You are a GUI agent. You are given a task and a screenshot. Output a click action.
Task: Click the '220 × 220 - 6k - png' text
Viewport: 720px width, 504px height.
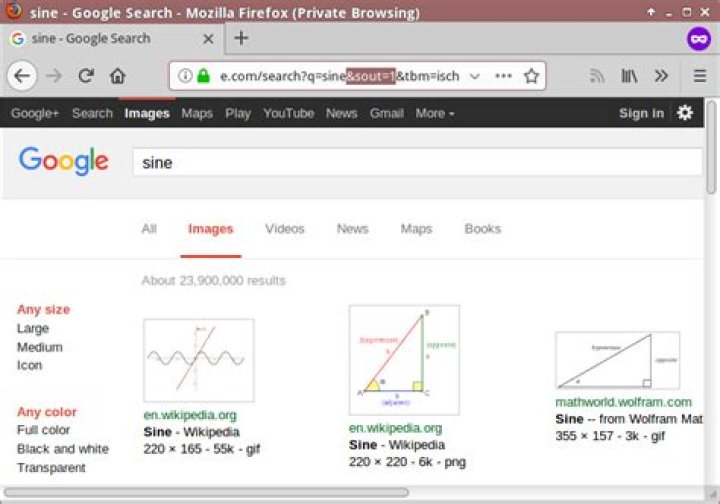click(407, 462)
